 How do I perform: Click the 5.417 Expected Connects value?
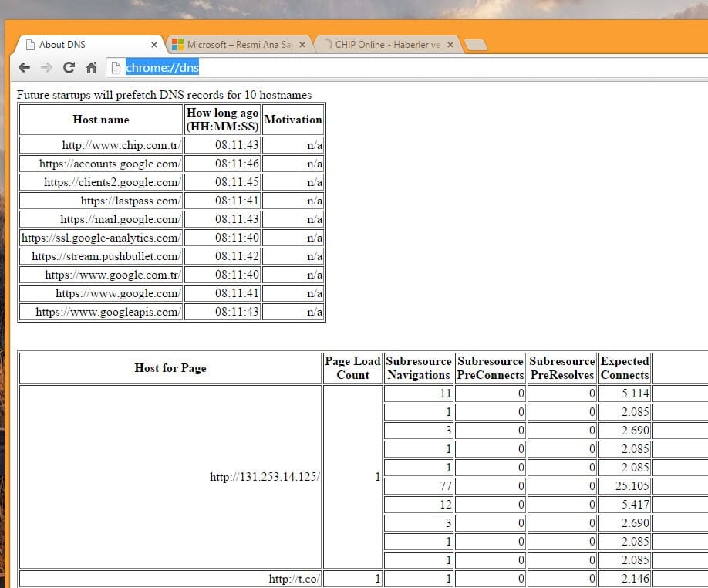pos(625,505)
